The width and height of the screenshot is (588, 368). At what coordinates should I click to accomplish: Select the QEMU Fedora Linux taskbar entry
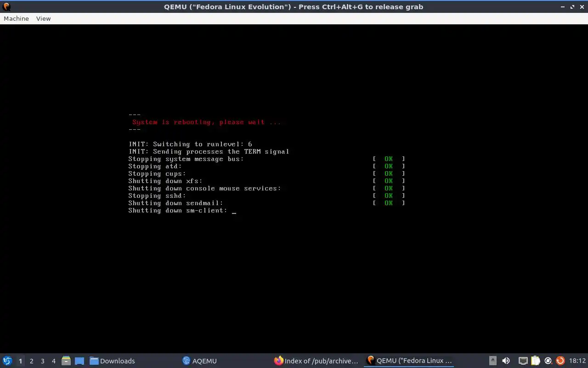click(409, 361)
